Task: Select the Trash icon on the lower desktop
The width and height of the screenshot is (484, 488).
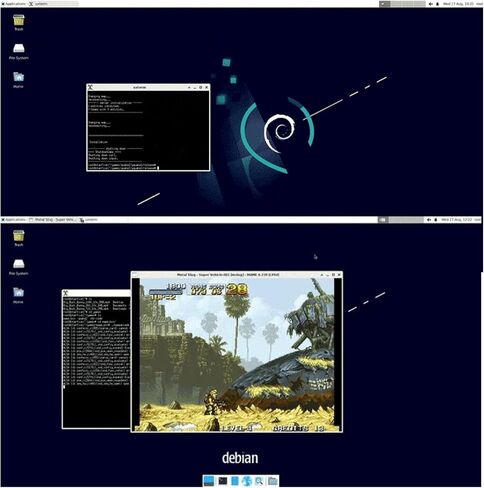Action: (x=19, y=238)
